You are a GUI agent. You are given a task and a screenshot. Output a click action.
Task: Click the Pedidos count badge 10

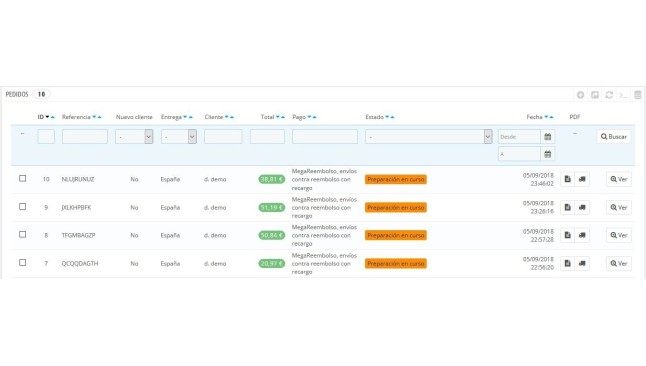(x=41, y=94)
